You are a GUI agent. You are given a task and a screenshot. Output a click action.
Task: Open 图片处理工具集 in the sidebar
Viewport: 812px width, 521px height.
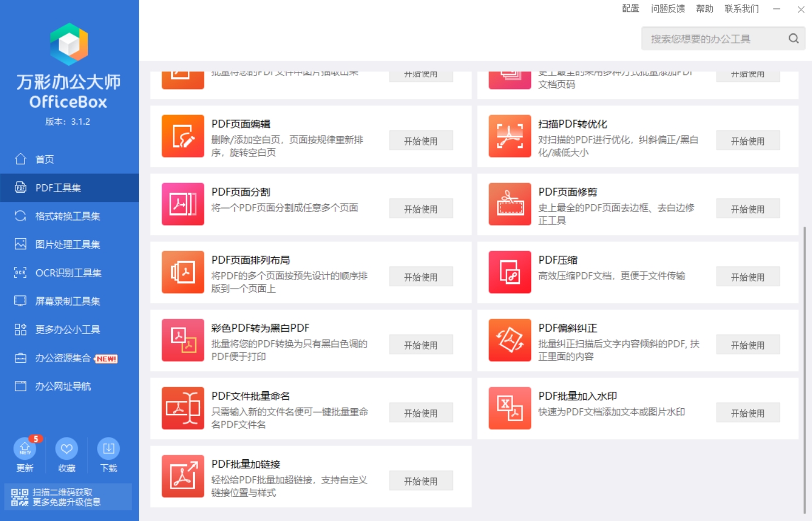pos(69,244)
